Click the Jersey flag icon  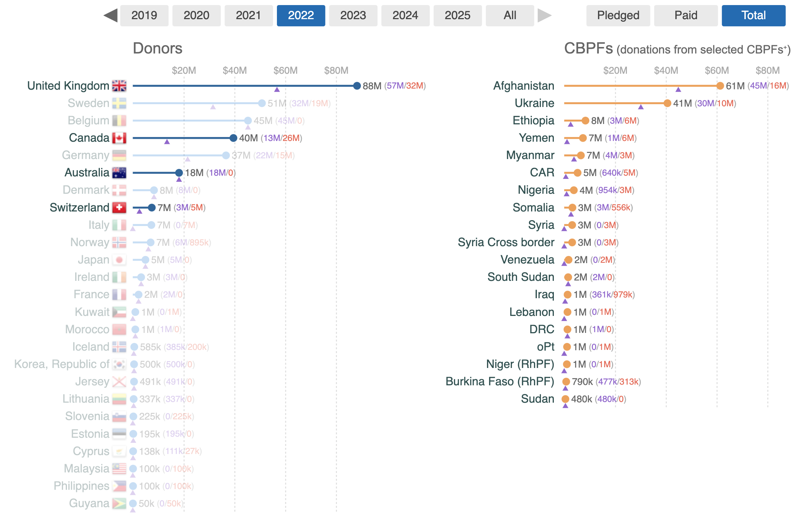pos(119,381)
